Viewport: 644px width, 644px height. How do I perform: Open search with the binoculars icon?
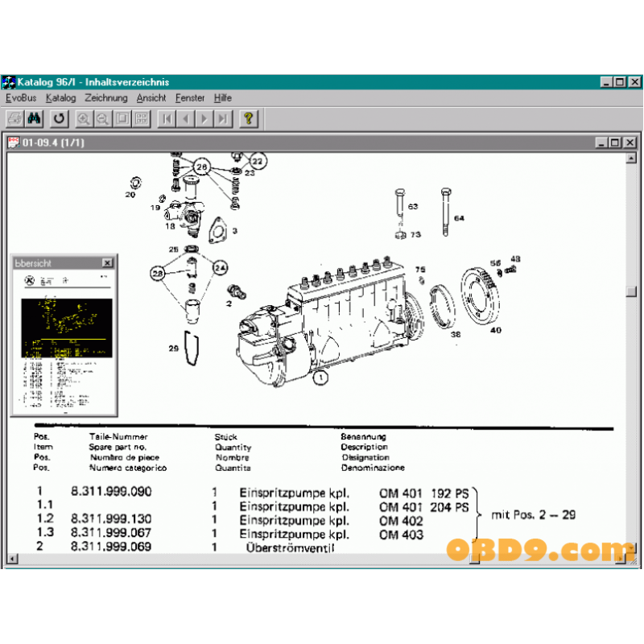tap(34, 119)
